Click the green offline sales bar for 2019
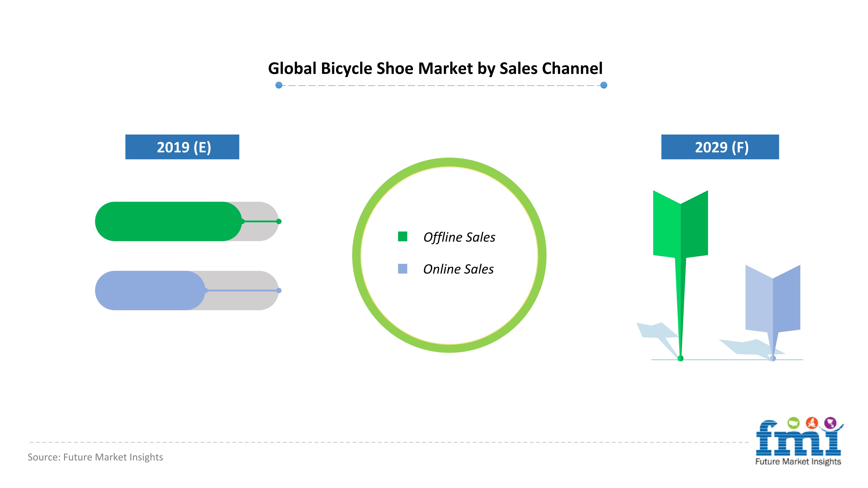This screenshot has height=488, width=868. (x=168, y=221)
